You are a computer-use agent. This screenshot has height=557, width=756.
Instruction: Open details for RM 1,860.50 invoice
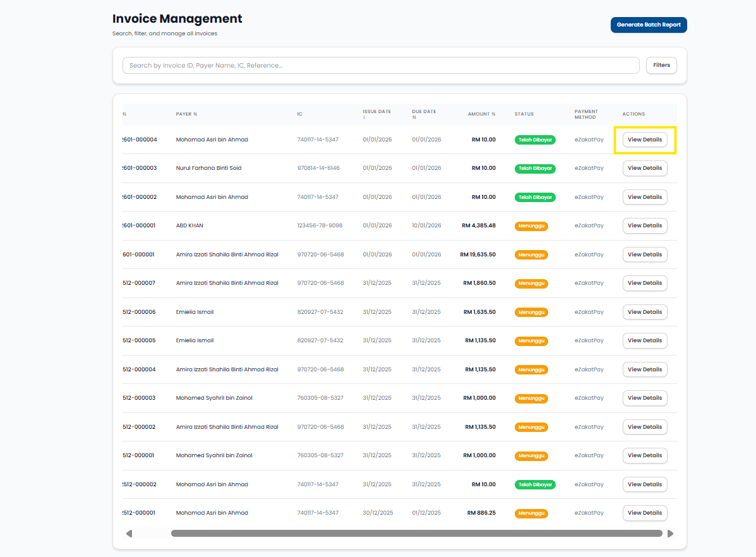click(x=645, y=283)
